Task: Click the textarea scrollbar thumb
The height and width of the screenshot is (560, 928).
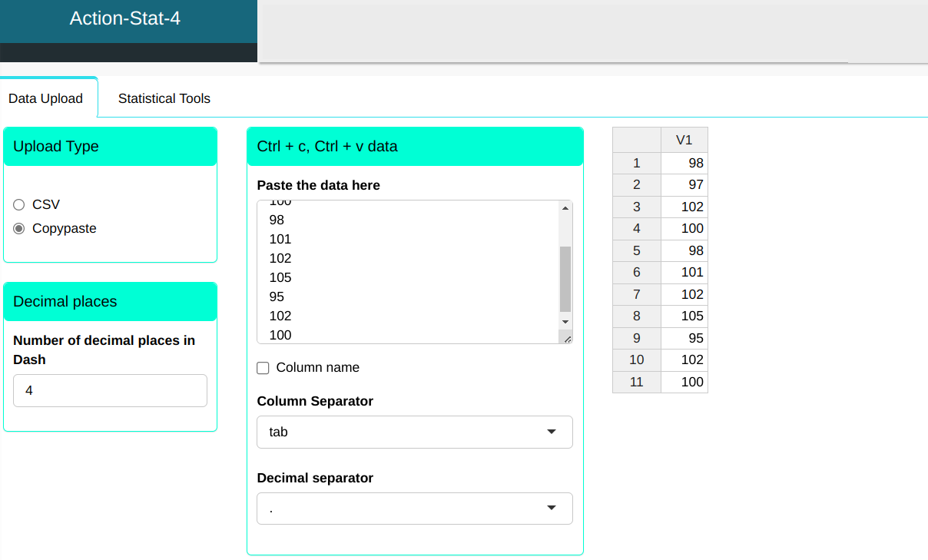Action: [565, 278]
